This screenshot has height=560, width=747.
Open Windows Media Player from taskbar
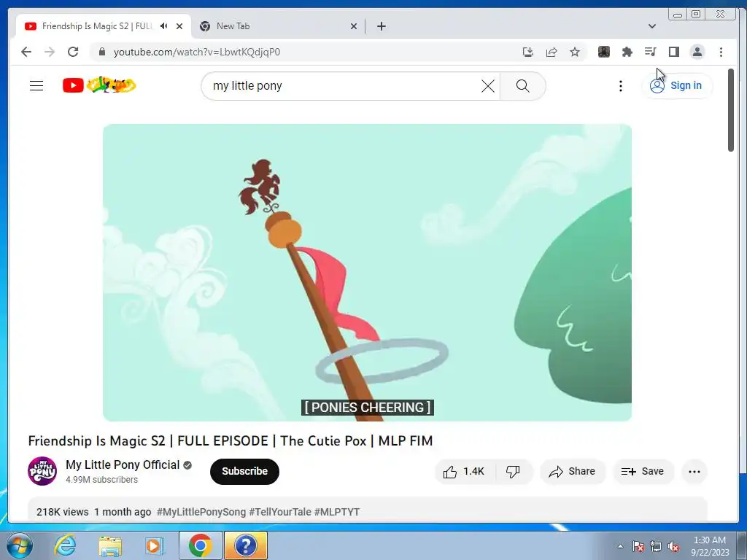(155, 545)
